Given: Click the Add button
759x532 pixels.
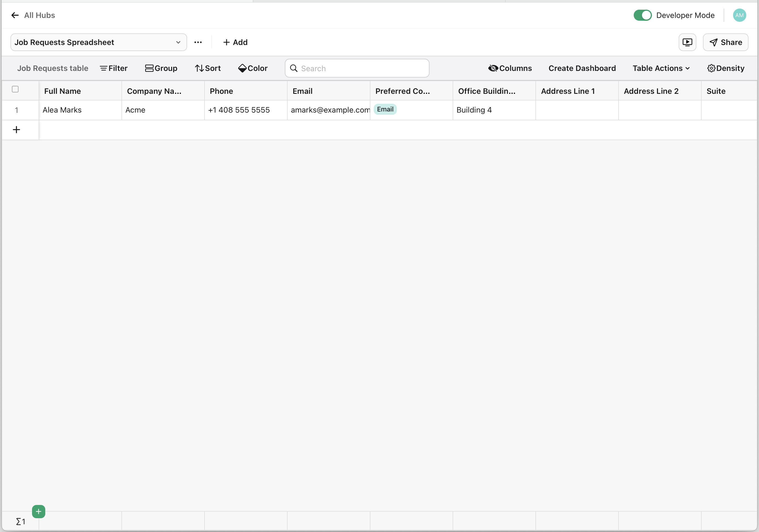Looking at the screenshot, I should 235,42.
